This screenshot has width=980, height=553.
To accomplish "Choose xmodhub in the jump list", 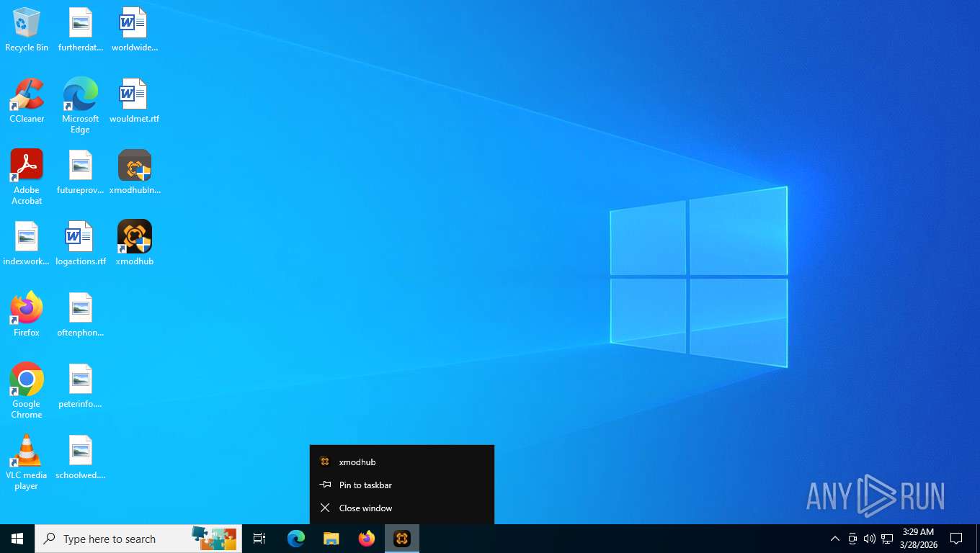I will [402, 462].
